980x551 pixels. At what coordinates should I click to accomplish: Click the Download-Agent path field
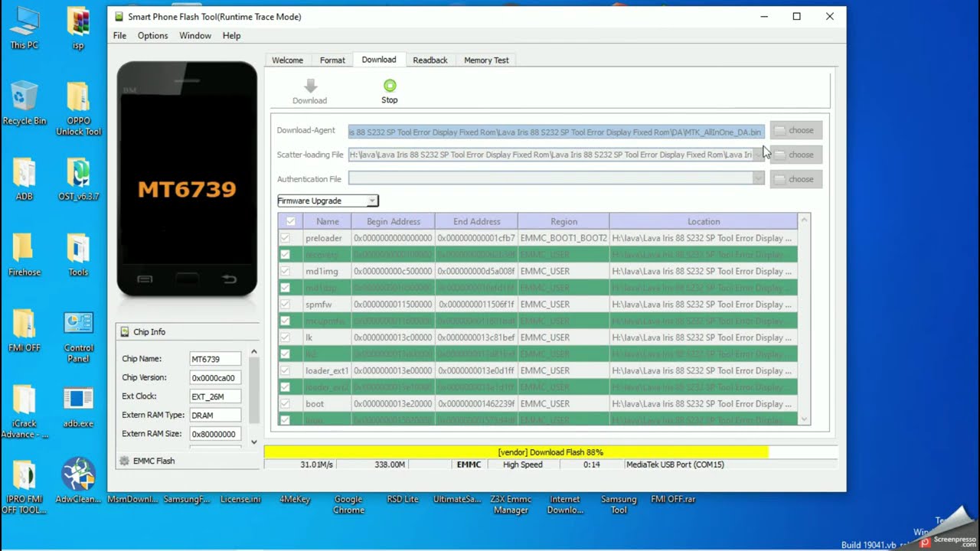pos(556,132)
